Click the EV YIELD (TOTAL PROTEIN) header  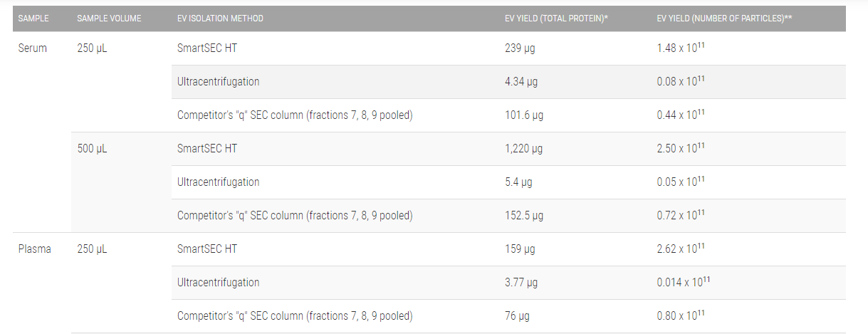pos(555,19)
